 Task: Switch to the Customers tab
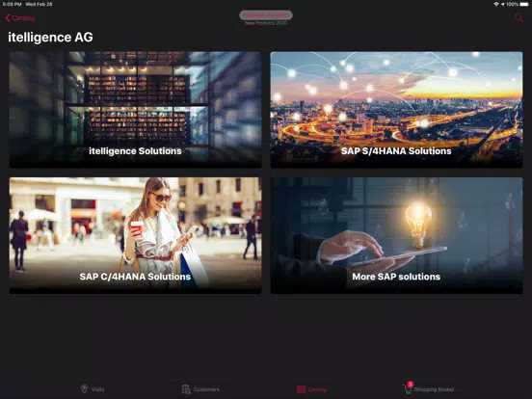pos(200,389)
